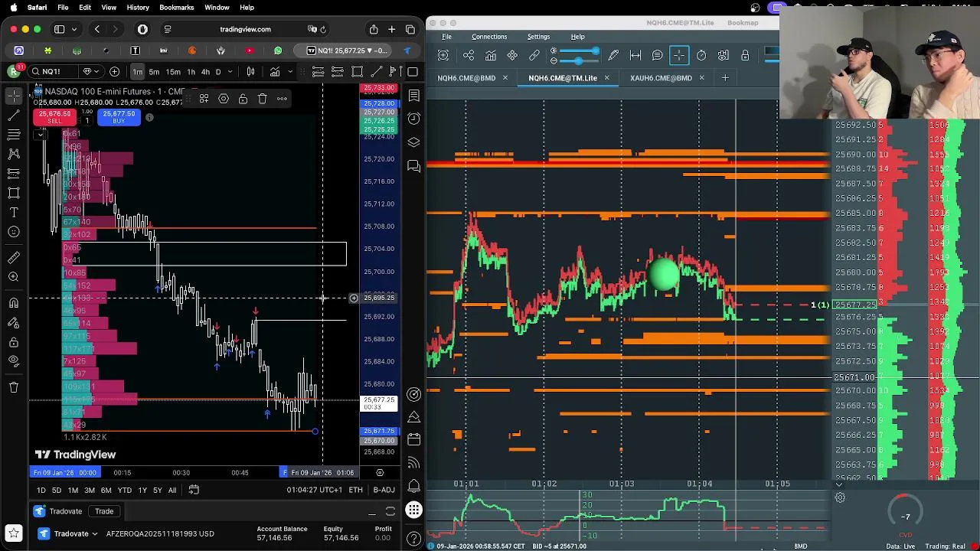Open Safari Bookmarks menu
980x551 pixels.
point(177,8)
